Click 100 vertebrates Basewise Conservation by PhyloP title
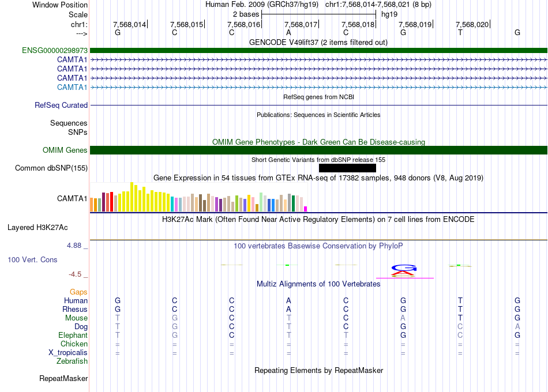The width and height of the screenshot is (548, 392). coord(318,246)
